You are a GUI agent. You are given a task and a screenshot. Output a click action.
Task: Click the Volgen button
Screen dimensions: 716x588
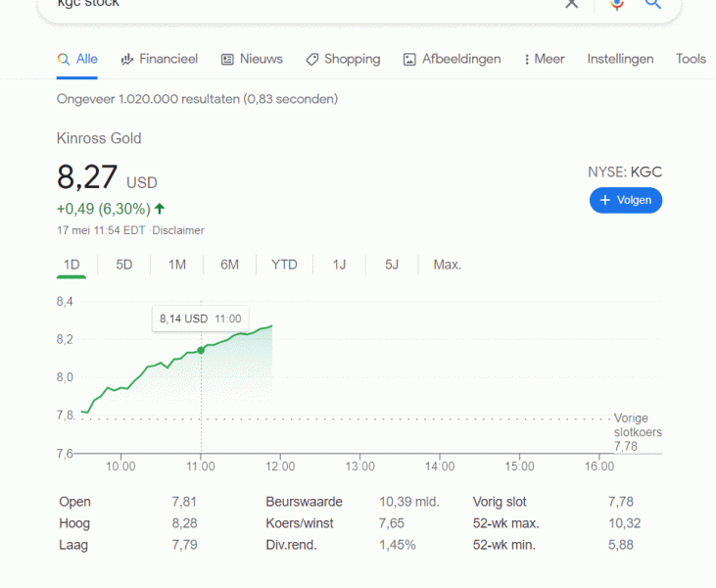point(626,200)
